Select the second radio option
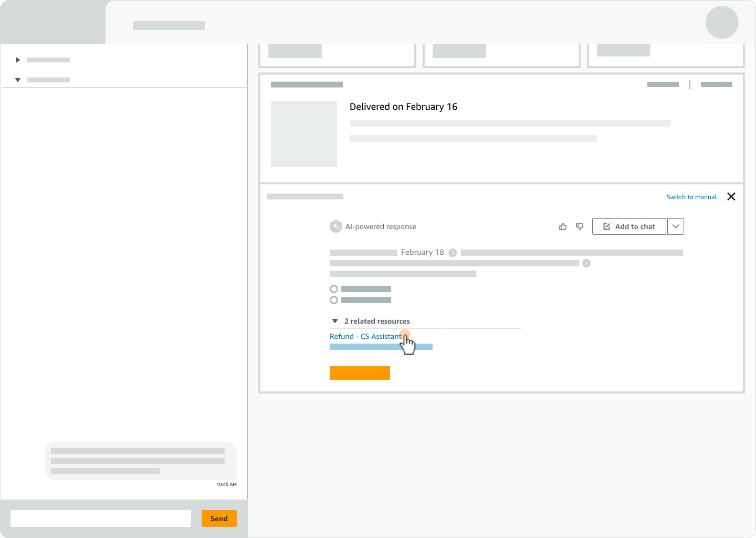 [334, 300]
